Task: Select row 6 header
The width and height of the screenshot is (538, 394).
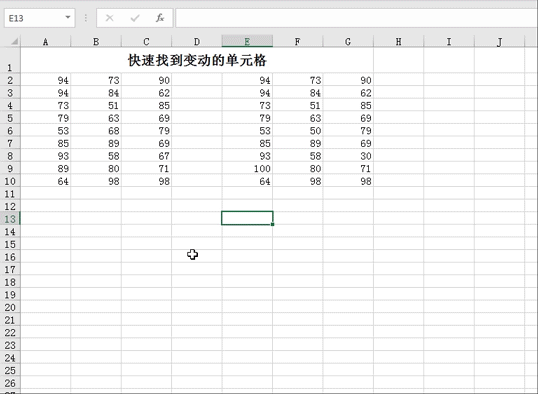Action: point(10,130)
